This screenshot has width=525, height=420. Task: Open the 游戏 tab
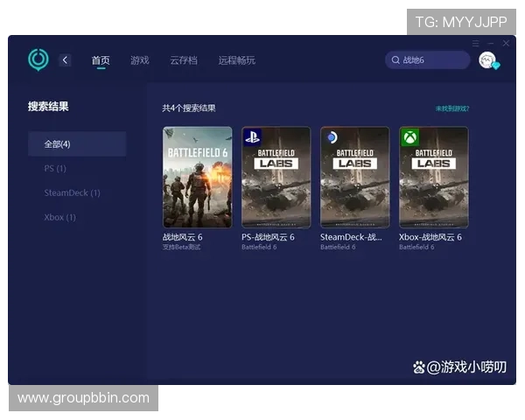(x=140, y=60)
